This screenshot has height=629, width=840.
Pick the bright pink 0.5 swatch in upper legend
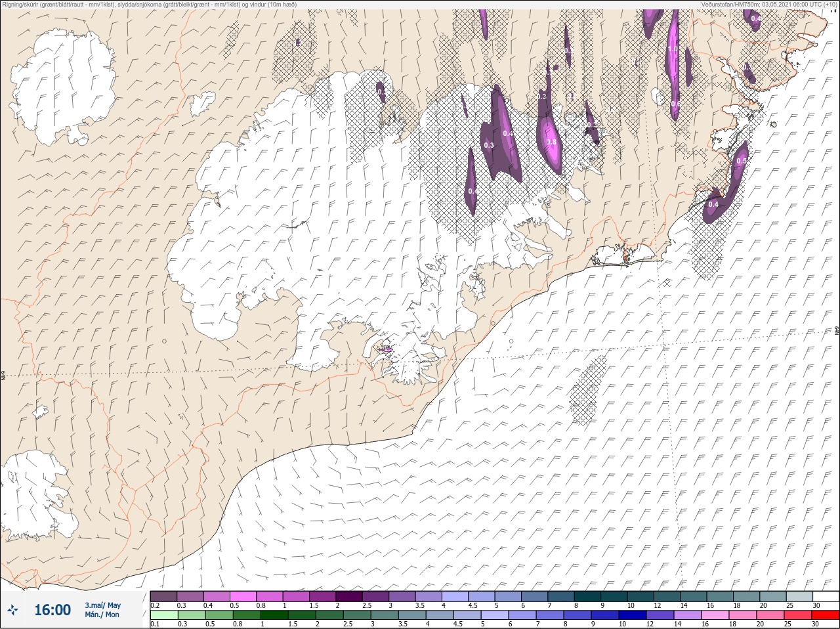(243, 596)
